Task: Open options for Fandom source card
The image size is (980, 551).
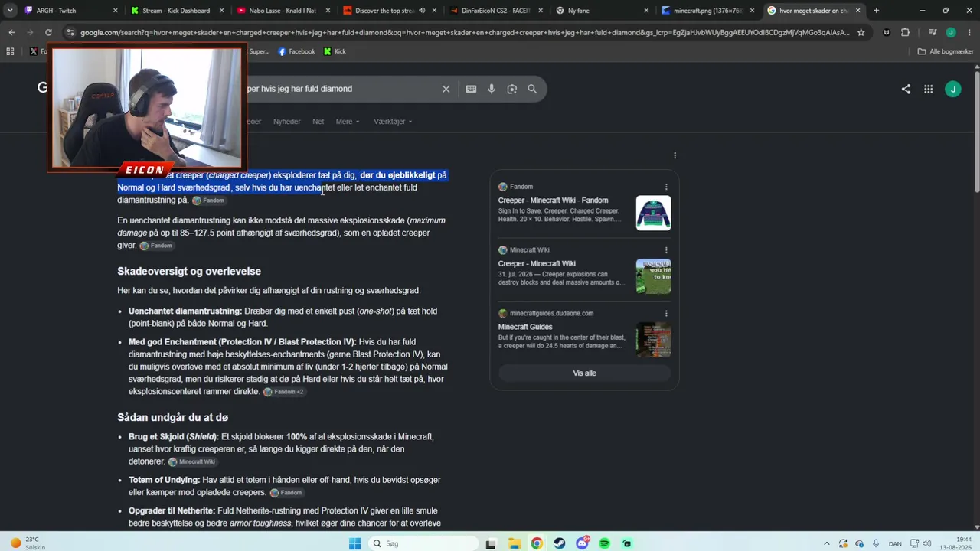Action: [x=666, y=187]
